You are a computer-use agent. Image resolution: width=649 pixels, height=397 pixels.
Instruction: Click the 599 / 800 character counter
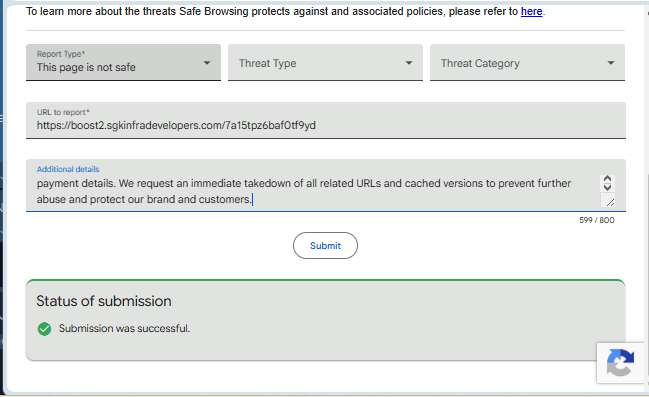pyautogui.click(x=596, y=220)
